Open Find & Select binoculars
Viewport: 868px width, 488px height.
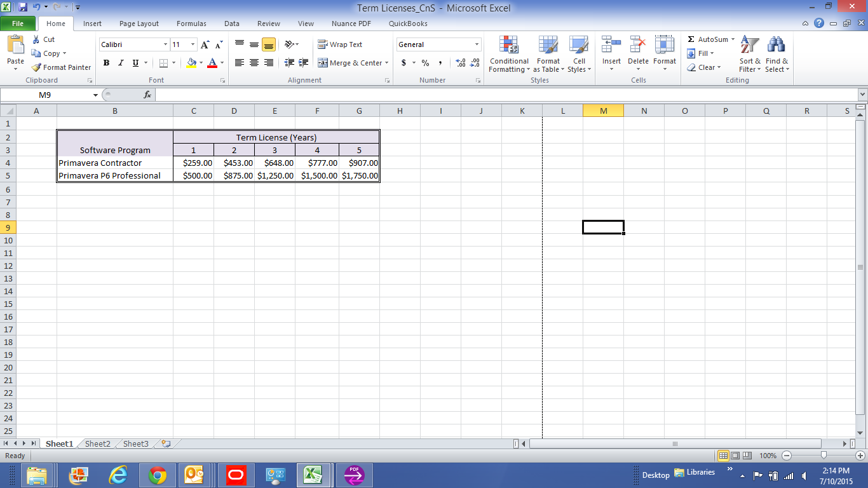point(776,55)
